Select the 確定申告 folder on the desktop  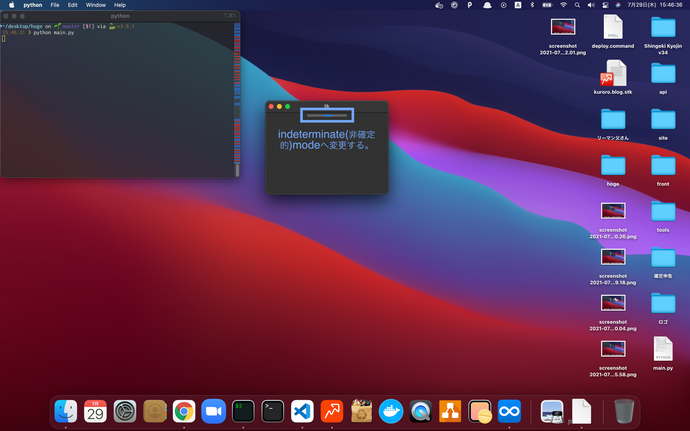[663, 258]
